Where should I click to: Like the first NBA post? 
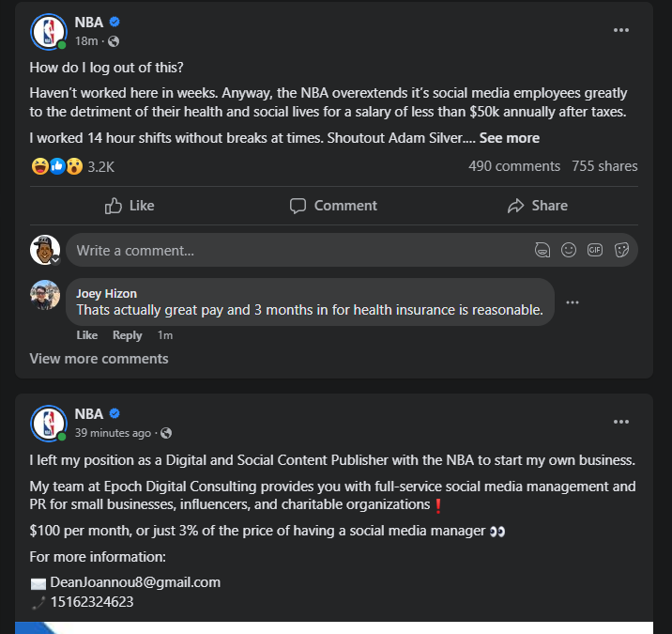point(130,206)
